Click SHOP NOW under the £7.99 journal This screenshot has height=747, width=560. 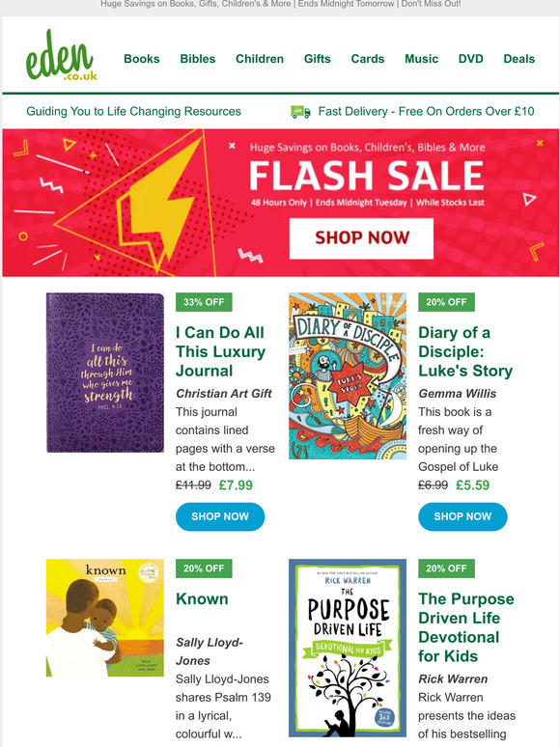(x=220, y=516)
